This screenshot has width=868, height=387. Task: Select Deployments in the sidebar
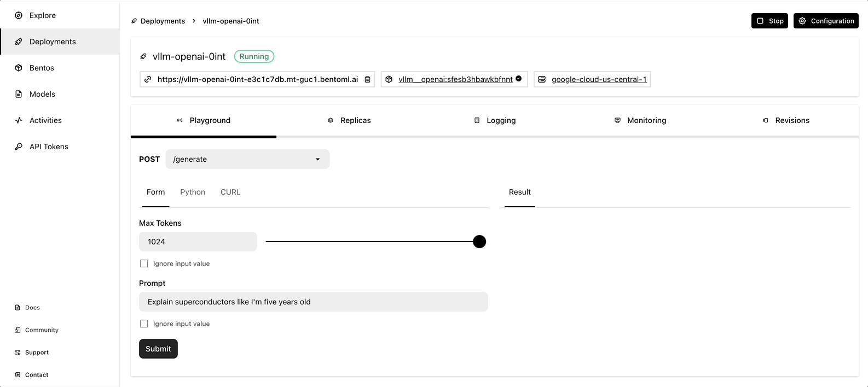(60, 42)
